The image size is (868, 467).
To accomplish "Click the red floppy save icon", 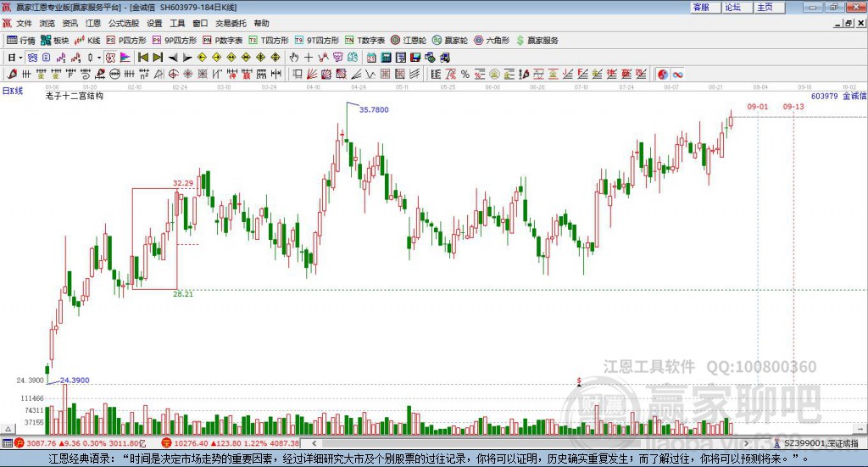I will pyautogui.click(x=415, y=58).
